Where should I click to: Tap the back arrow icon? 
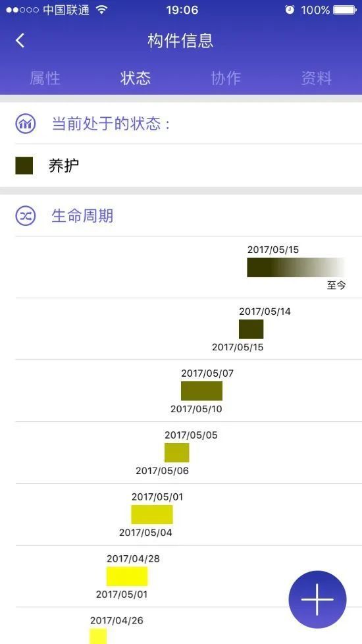coord(20,41)
